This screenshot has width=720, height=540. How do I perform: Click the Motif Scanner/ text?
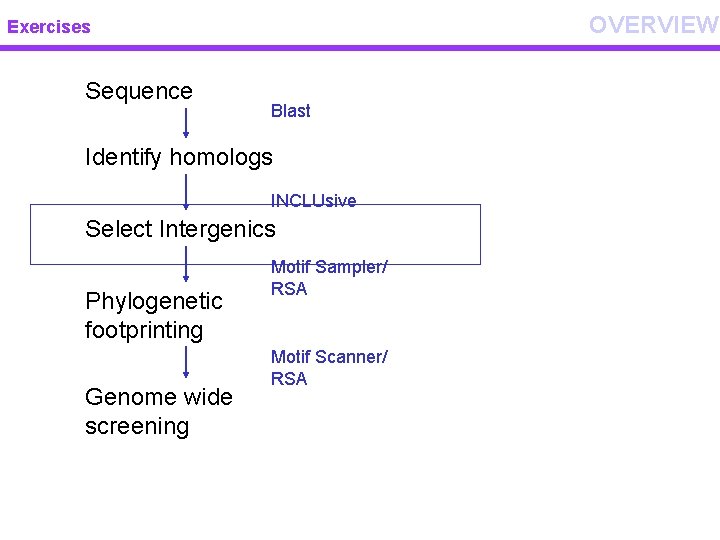point(329,357)
